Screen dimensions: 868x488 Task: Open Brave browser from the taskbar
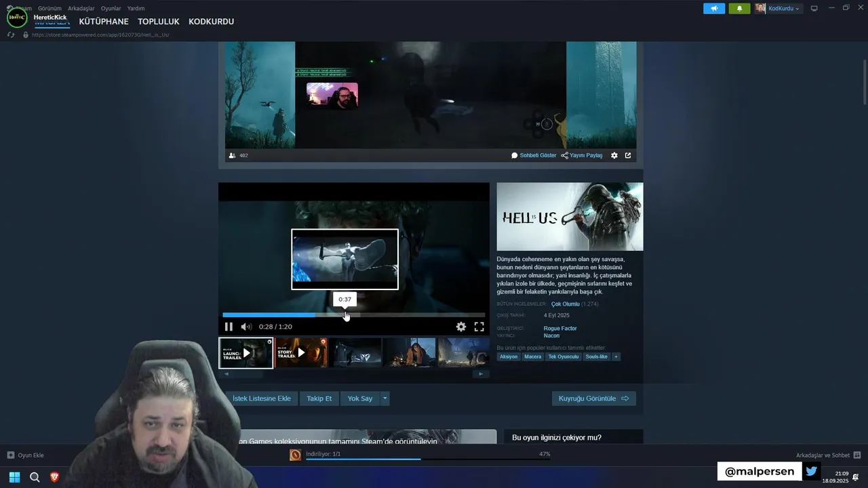coord(55,477)
